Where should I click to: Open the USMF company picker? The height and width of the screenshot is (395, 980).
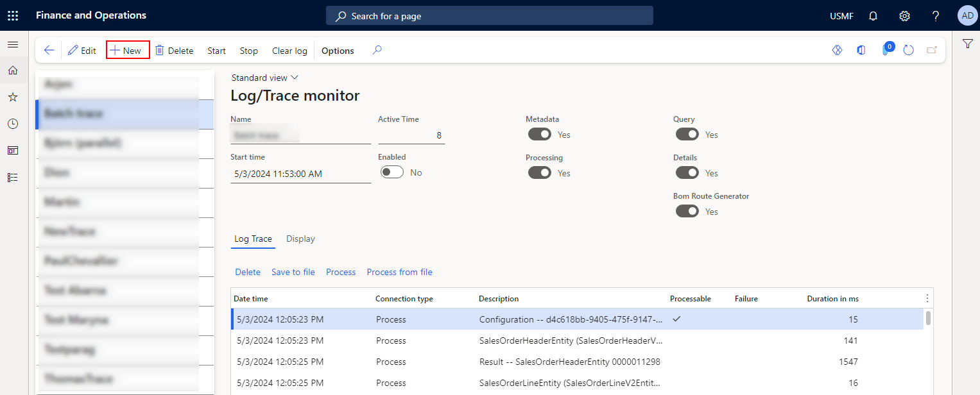pyautogui.click(x=841, y=16)
